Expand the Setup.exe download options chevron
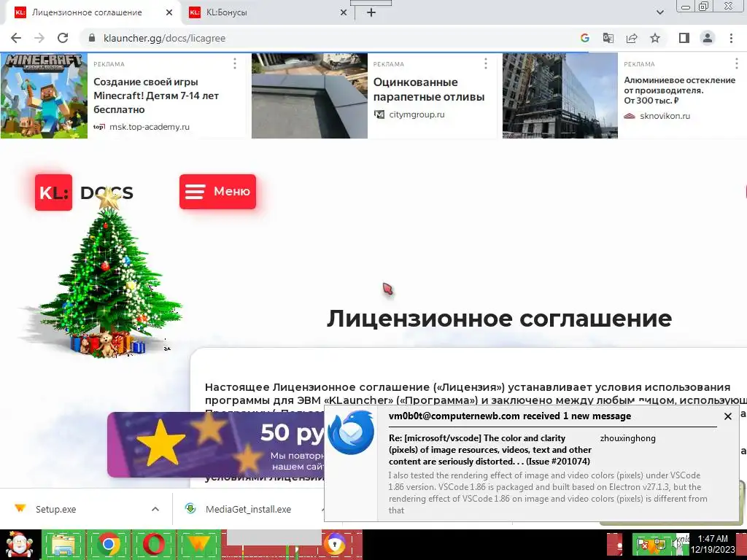Image resolution: width=747 pixels, height=560 pixels. (155, 509)
